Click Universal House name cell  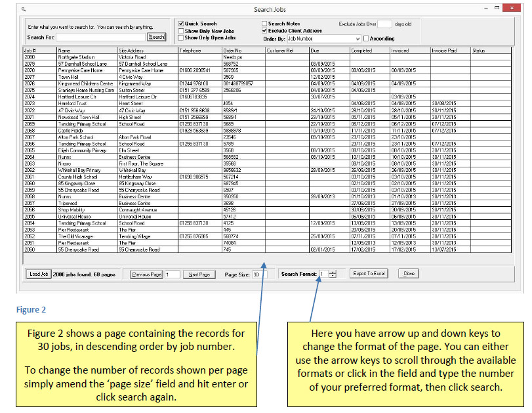[87, 217]
